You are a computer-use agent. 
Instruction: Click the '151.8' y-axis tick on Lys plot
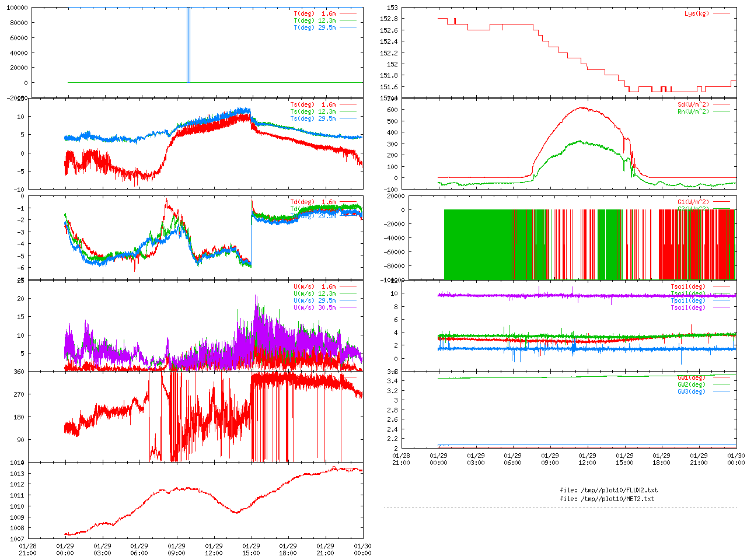(x=389, y=75)
